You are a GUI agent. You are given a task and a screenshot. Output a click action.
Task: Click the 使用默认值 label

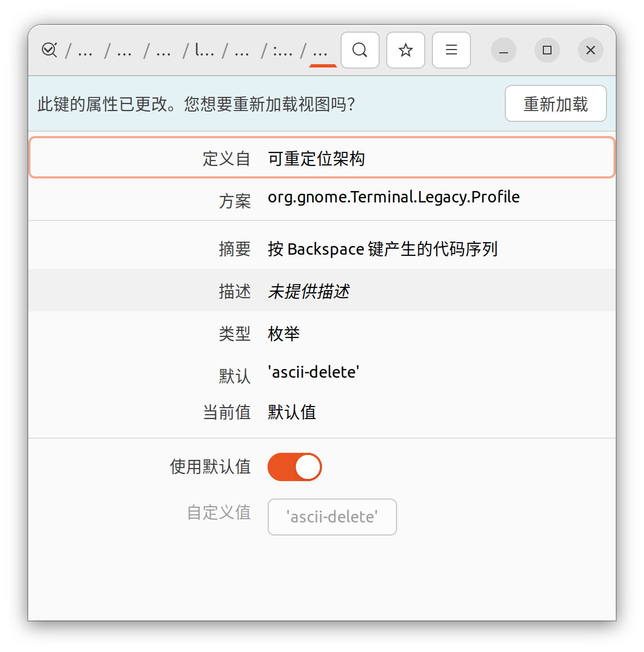pyautogui.click(x=210, y=467)
